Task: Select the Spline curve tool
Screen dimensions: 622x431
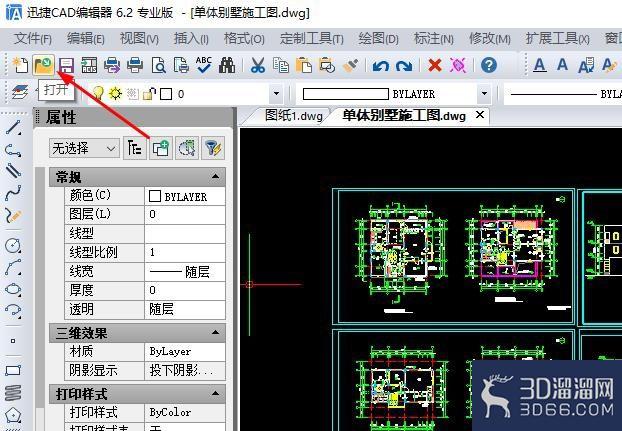Action: click(13, 193)
